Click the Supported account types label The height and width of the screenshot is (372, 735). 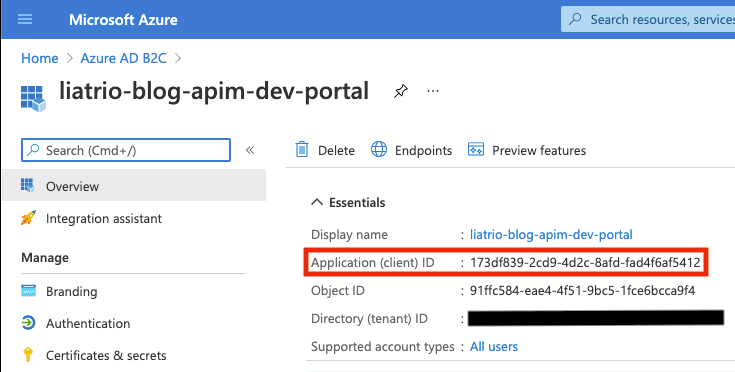point(382,347)
